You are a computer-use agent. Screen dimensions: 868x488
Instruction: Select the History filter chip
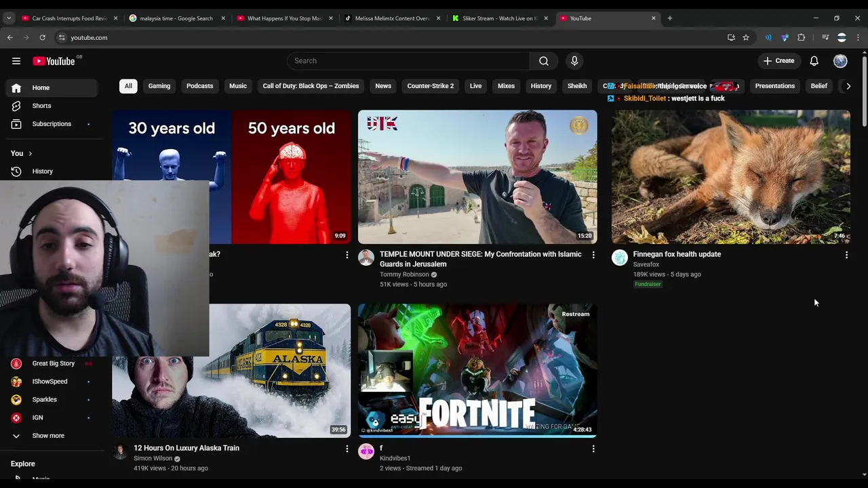(541, 86)
